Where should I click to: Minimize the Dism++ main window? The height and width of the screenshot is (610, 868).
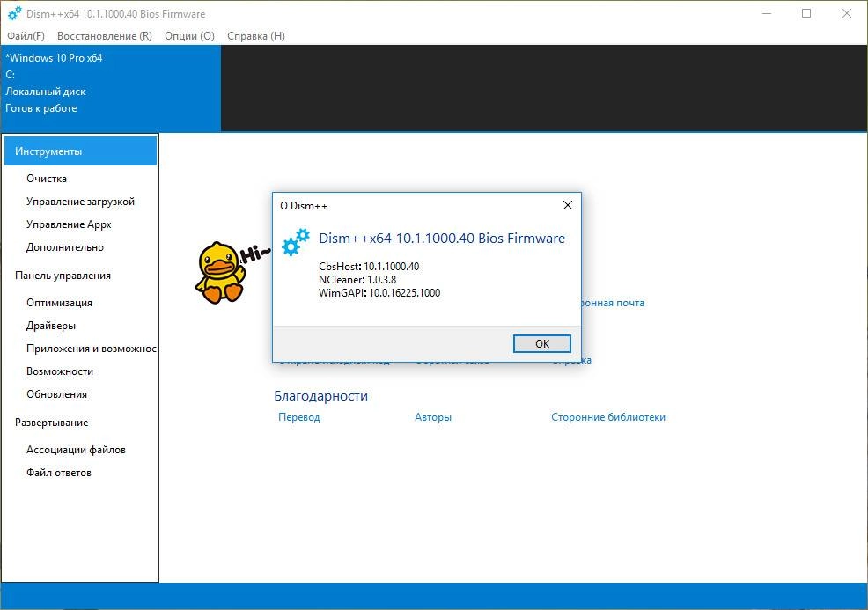(x=767, y=13)
